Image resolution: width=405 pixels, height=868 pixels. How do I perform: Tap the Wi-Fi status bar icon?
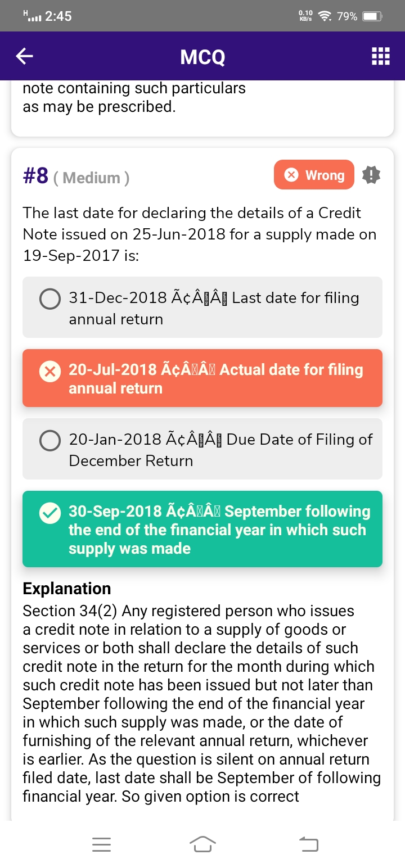[324, 16]
